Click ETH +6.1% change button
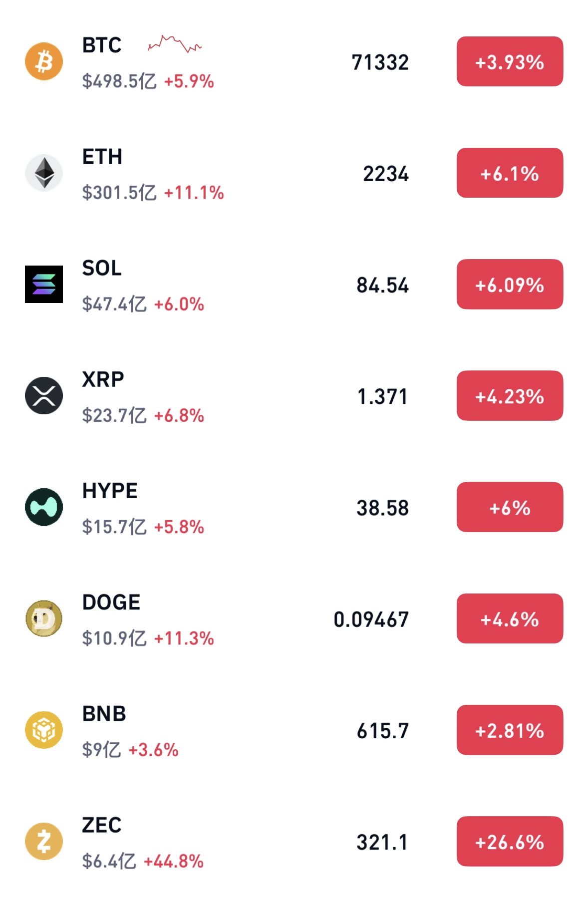 510,173
